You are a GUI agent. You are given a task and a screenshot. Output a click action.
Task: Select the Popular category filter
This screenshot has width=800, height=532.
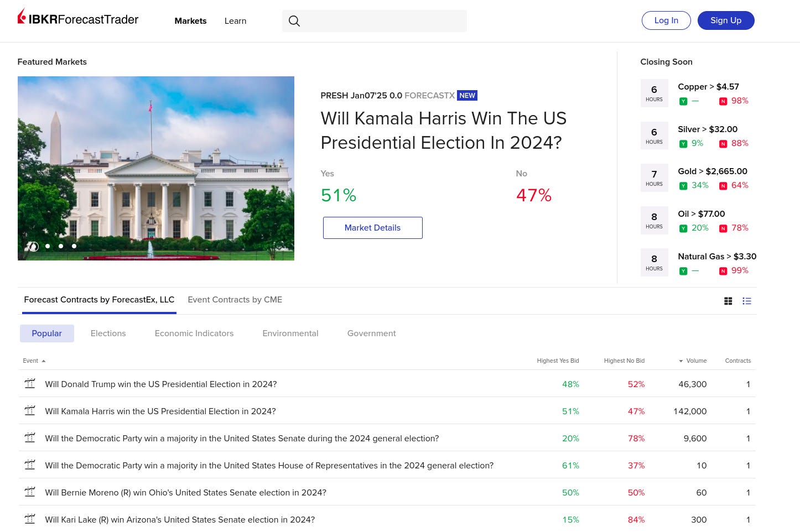coord(47,333)
